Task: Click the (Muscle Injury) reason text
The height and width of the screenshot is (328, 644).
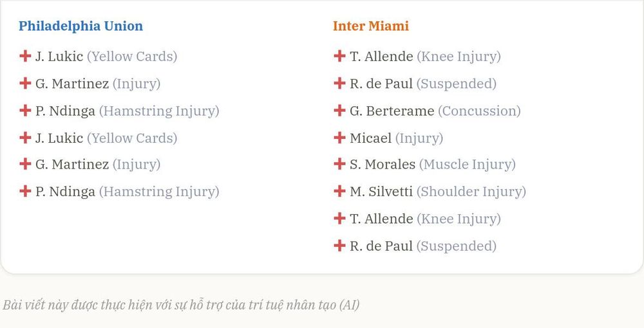Action: 468,165
